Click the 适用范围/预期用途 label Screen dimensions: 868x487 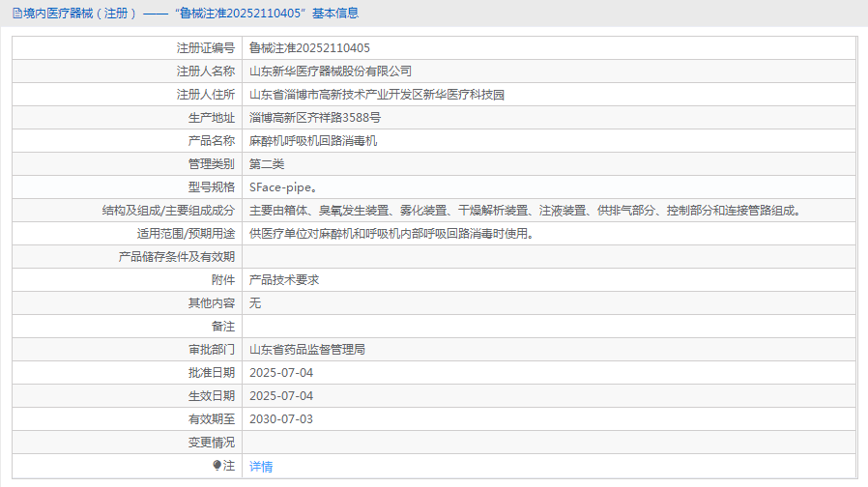click(x=186, y=234)
